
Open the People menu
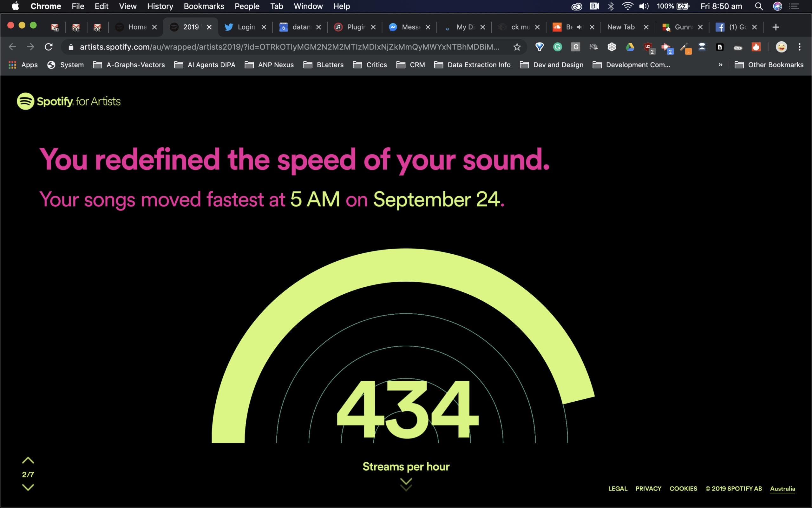(247, 6)
